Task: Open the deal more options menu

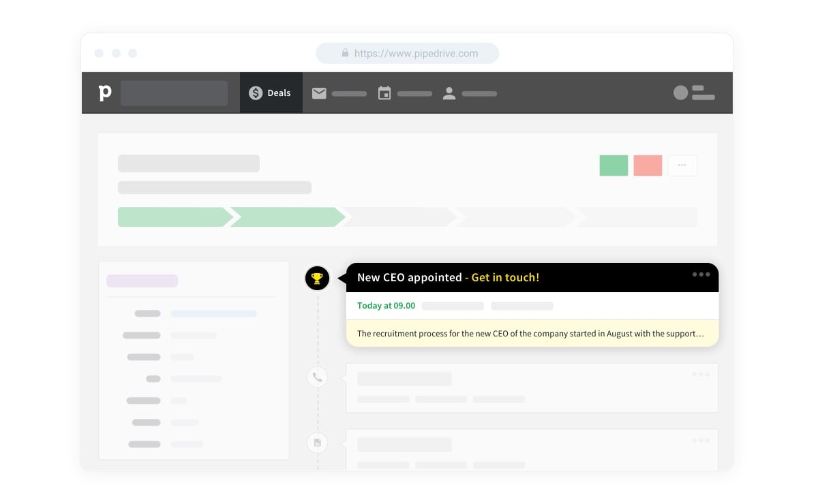Action: pos(682,166)
